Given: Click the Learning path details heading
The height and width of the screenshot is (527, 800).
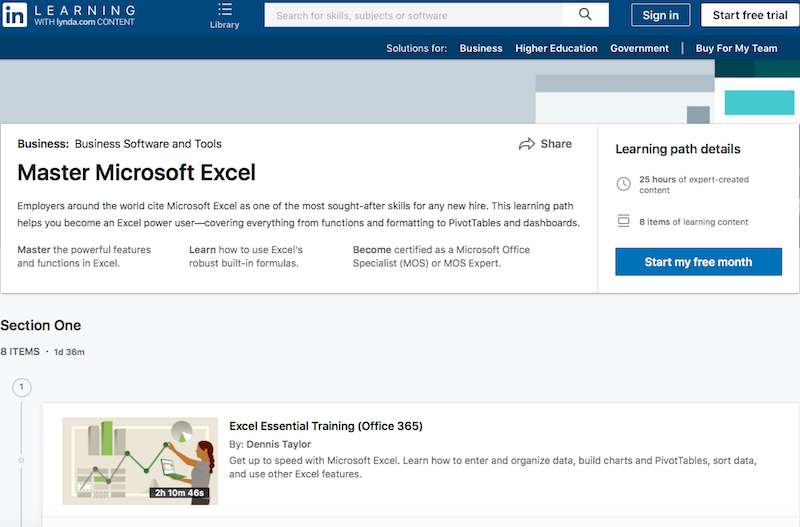Looking at the screenshot, I should pyautogui.click(x=678, y=149).
